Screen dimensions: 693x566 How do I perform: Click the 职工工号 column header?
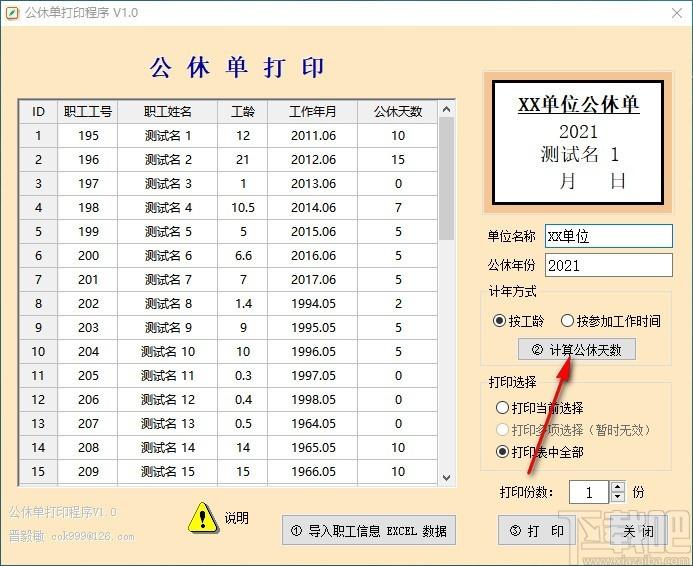coord(88,111)
